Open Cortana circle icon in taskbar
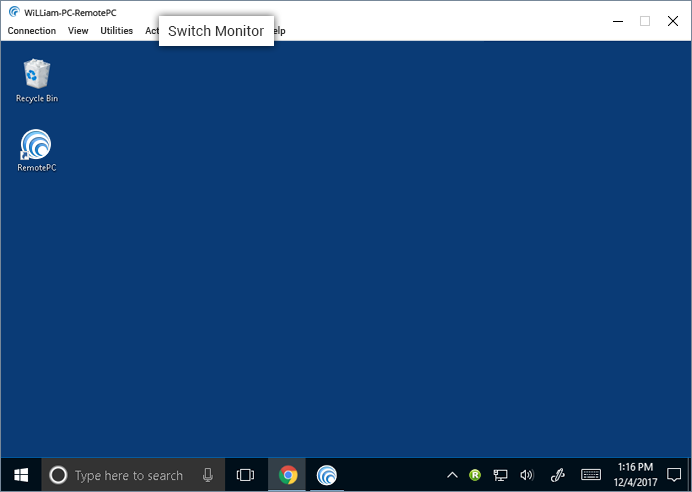 (x=58, y=475)
